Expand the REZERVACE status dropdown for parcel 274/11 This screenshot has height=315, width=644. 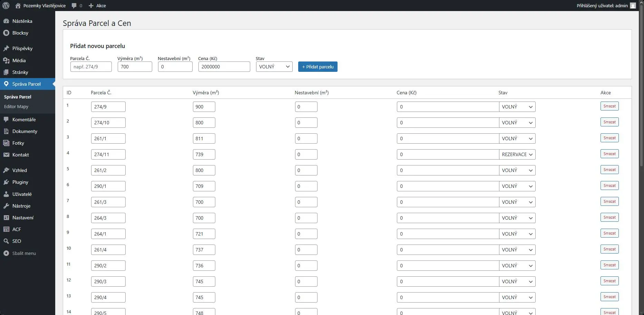tap(517, 154)
